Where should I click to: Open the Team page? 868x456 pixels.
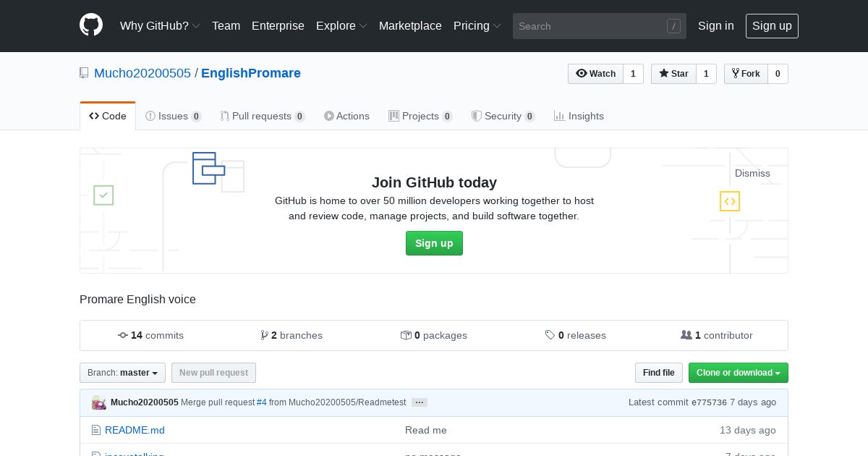click(x=226, y=25)
